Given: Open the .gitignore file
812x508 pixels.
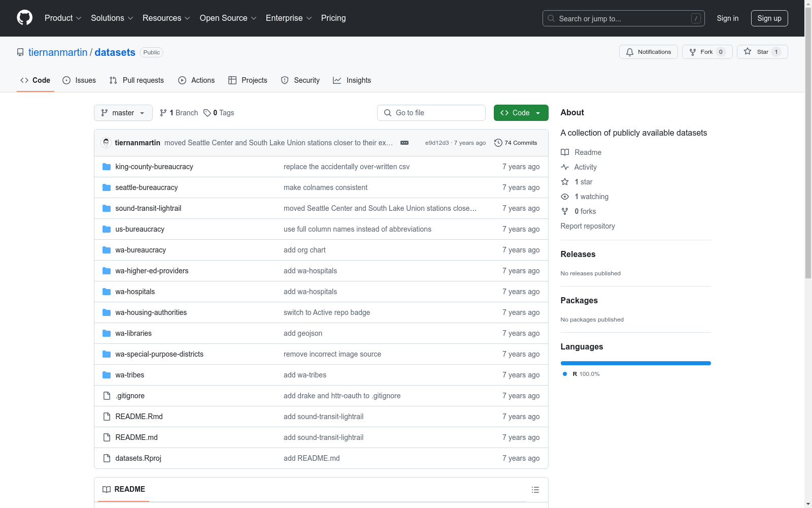Looking at the screenshot, I should [x=130, y=396].
